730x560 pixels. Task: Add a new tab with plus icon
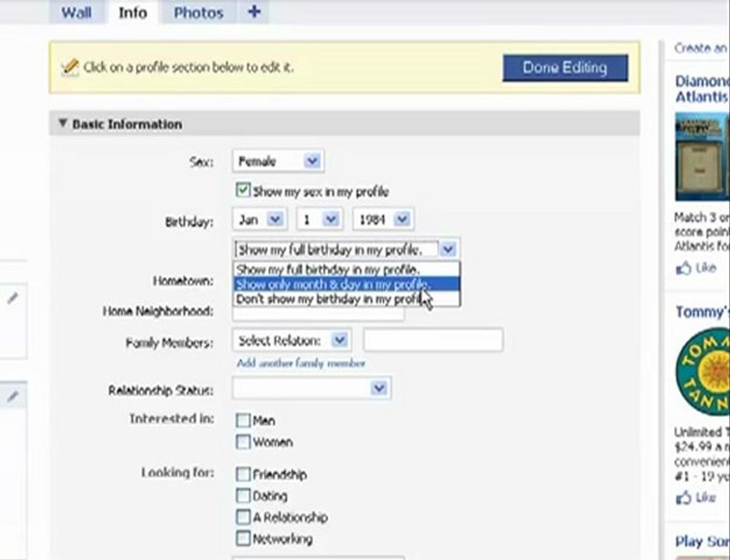254,11
